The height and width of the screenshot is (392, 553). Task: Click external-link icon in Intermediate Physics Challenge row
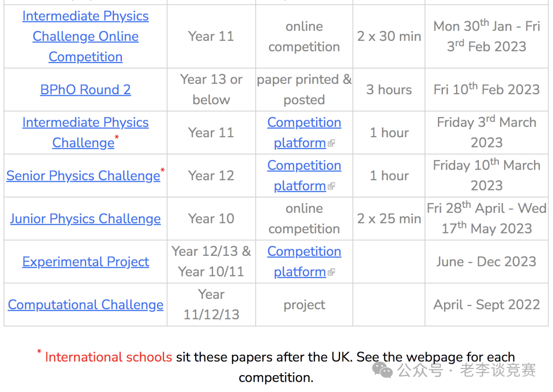click(331, 143)
